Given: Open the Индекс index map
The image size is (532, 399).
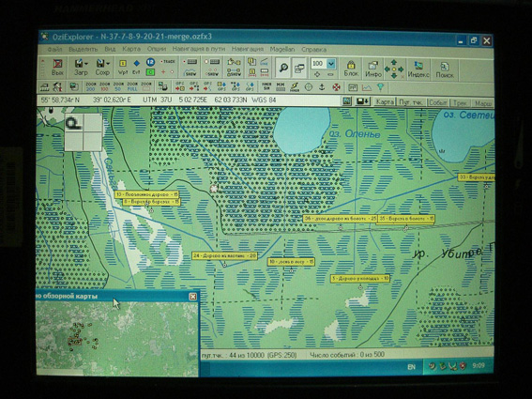Looking at the screenshot, I should click(x=418, y=69).
